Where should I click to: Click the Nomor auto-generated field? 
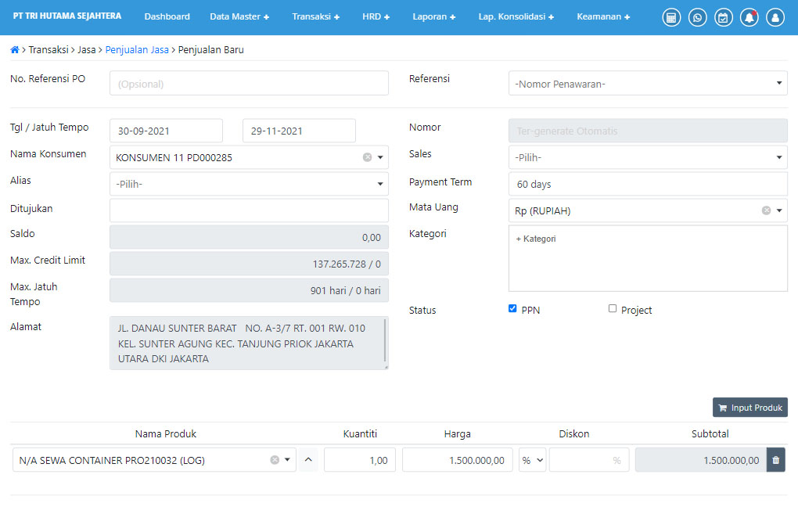tap(648, 131)
